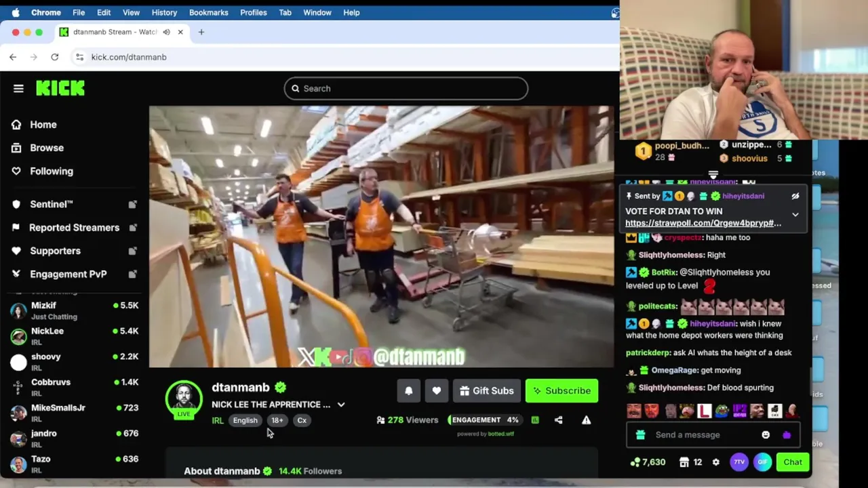
Task: Click the Apple menu icon
Action: click(15, 12)
